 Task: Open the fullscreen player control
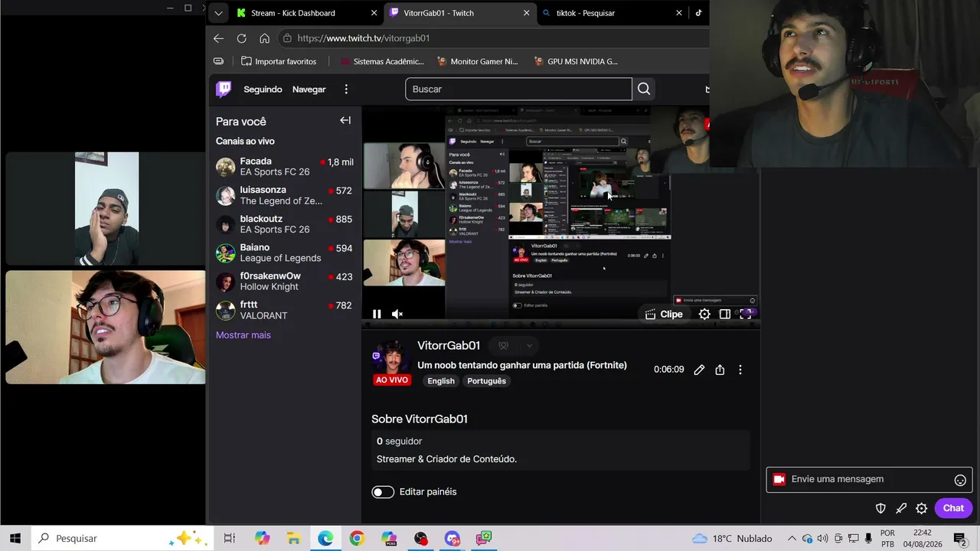(x=745, y=314)
